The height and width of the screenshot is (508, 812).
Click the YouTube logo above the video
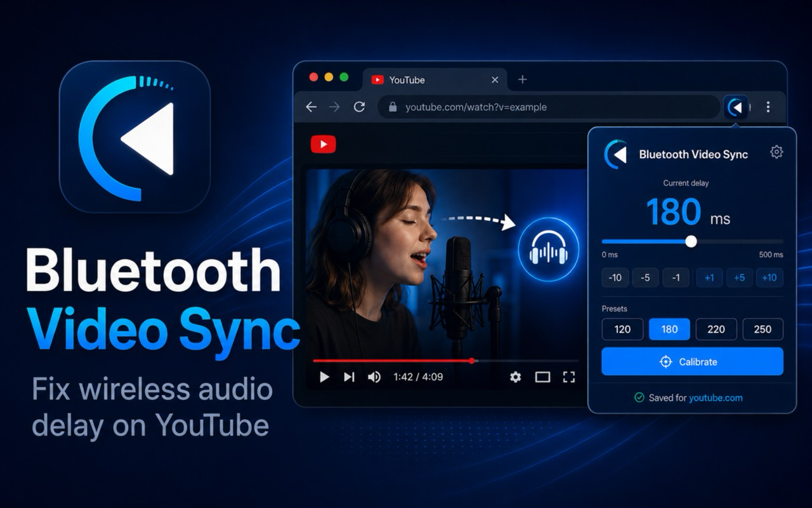[x=323, y=144]
